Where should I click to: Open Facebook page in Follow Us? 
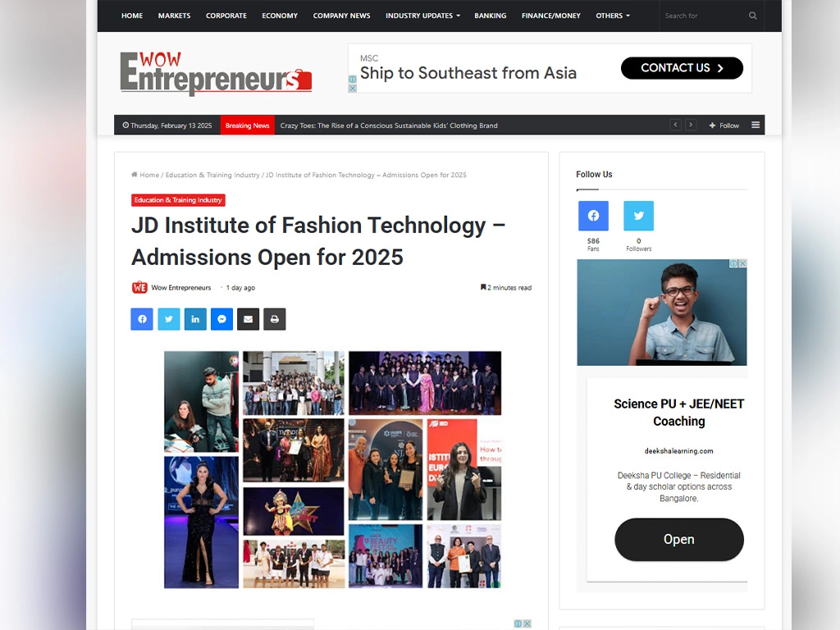point(593,216)
